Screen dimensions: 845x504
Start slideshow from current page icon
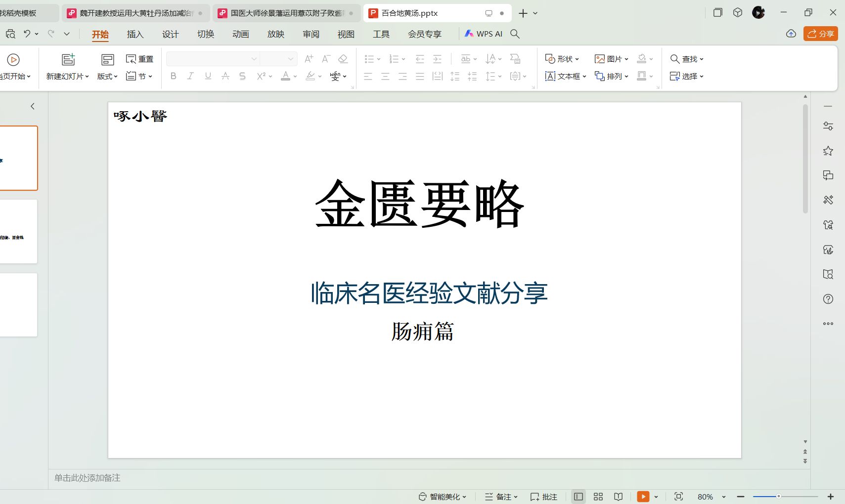[13, 60]
